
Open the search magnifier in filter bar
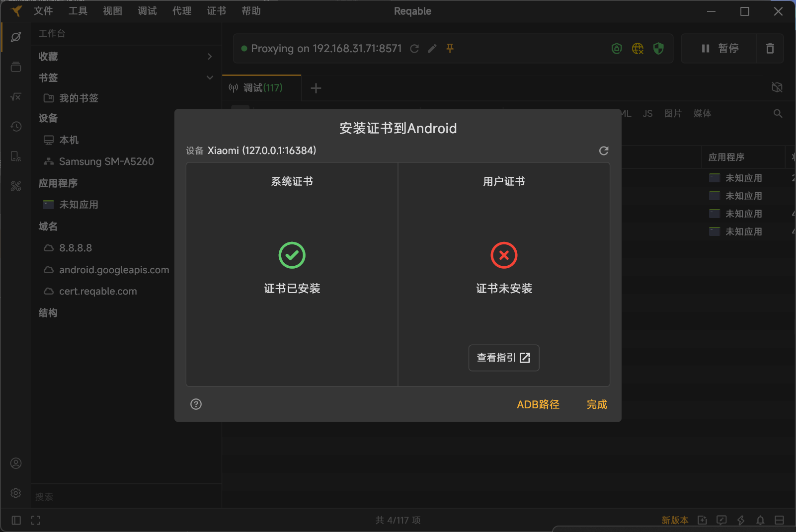pos(778,114)
